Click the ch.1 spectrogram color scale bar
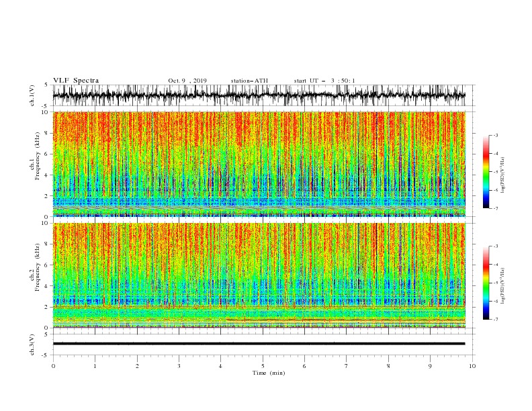The height and width of the screenshot is (411, 532). (486, 172)
